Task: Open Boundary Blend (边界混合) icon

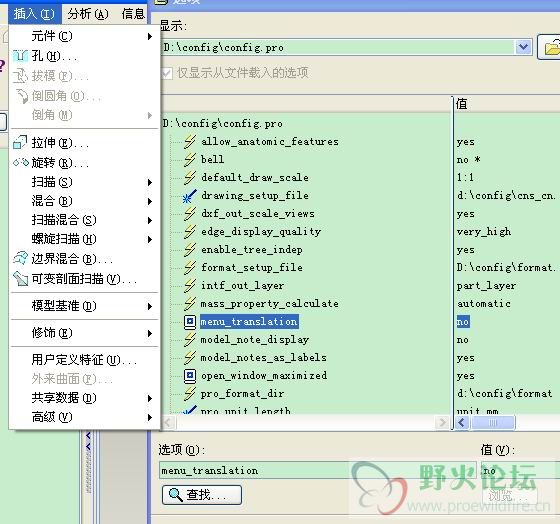Action: coord(20,258)
